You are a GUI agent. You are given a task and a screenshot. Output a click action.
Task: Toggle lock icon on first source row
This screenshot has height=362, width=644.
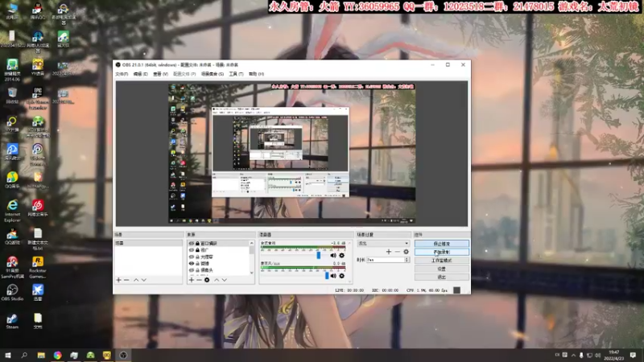tap(197, 244)
